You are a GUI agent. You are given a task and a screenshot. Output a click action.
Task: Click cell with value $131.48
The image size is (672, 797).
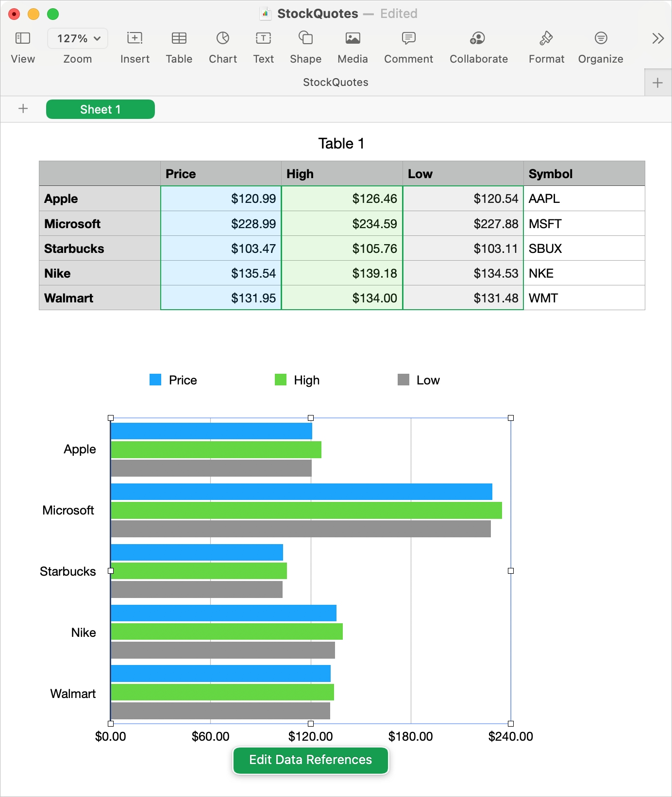point(463,298)
